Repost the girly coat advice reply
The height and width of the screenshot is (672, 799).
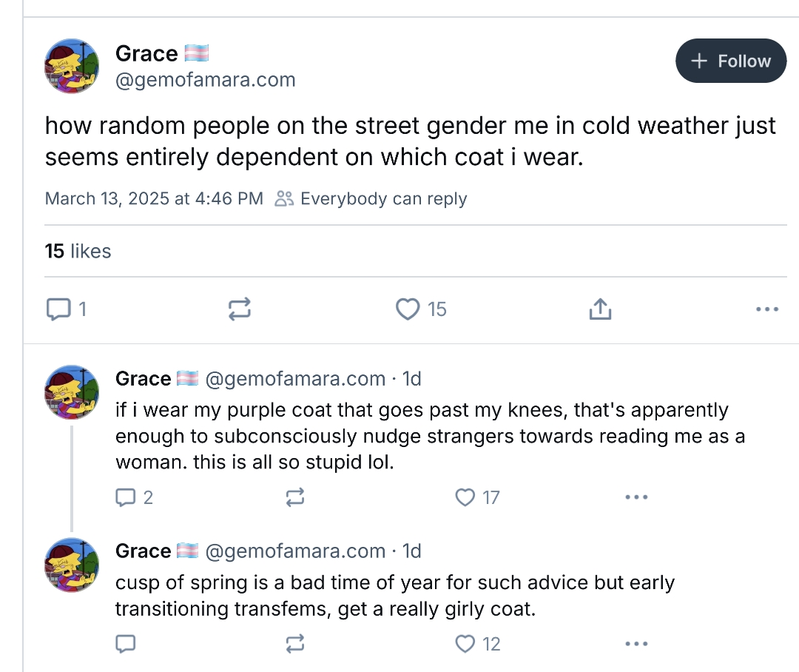pyautogui.click(x=294, y=644)
